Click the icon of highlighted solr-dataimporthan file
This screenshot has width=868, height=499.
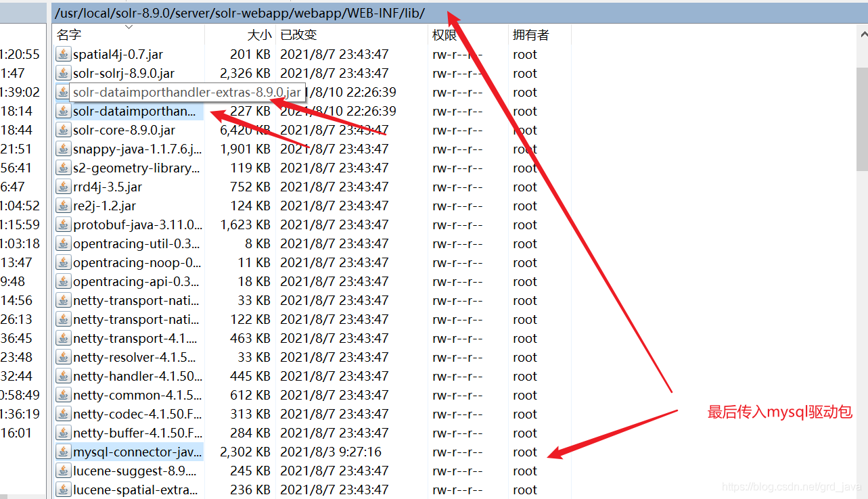[x=64, y=111]
